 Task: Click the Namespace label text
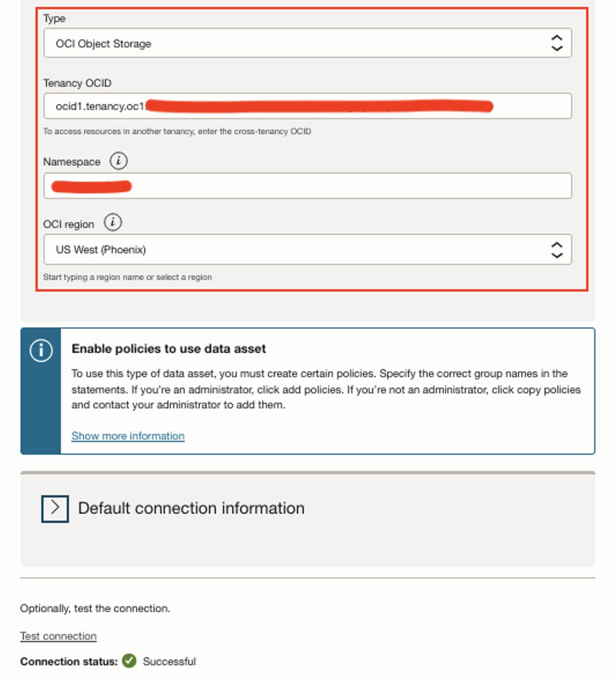(72, 162)
